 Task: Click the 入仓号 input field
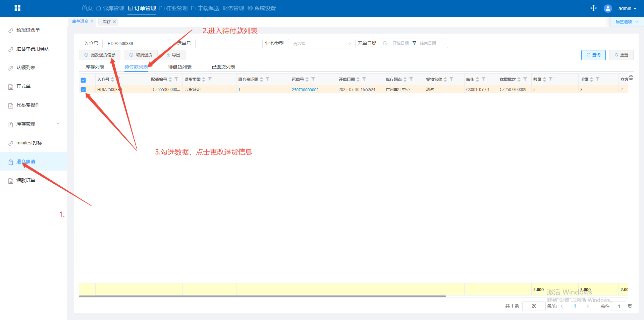click(x=136, y=44)
